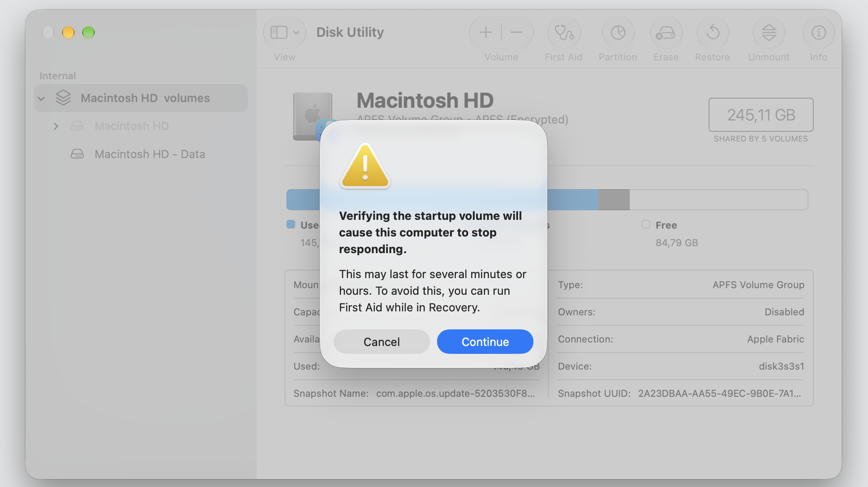Click the Snapshot Name value
This screenshot has width=868, height=487.
click(x=455, y=393)
